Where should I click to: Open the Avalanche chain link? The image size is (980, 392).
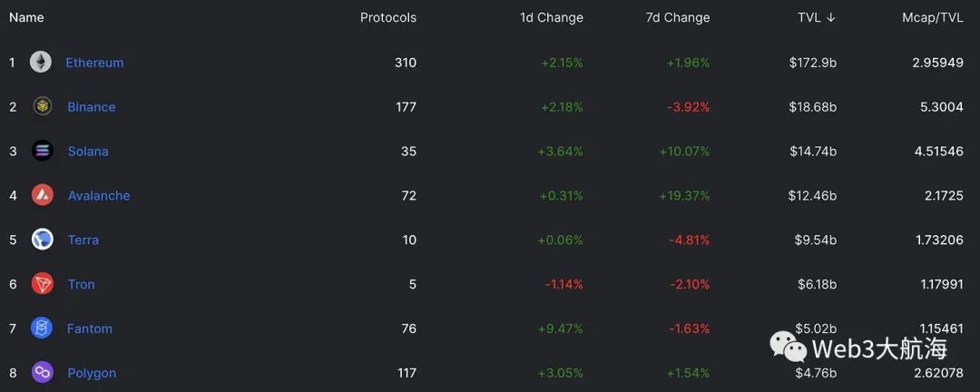[99, 196]
